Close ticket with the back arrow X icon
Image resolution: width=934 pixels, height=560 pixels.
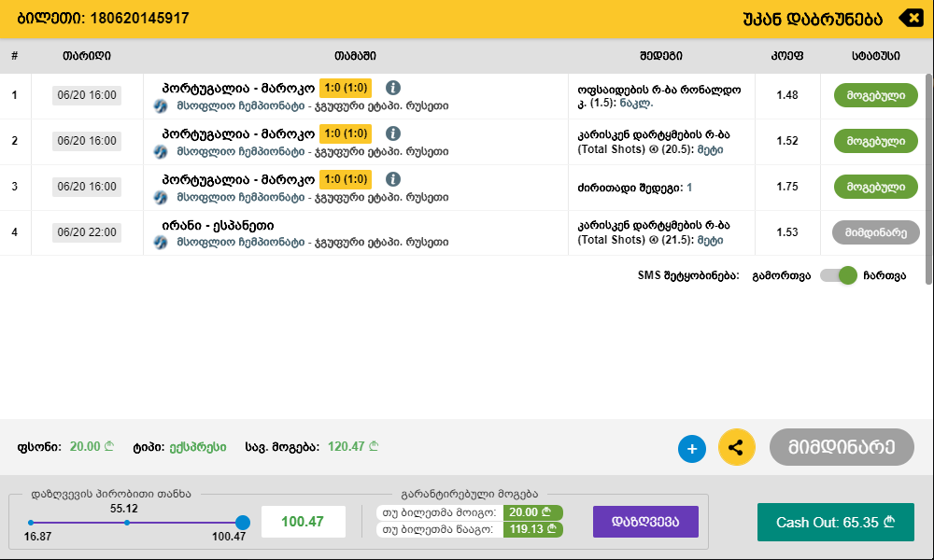[910, 18]
